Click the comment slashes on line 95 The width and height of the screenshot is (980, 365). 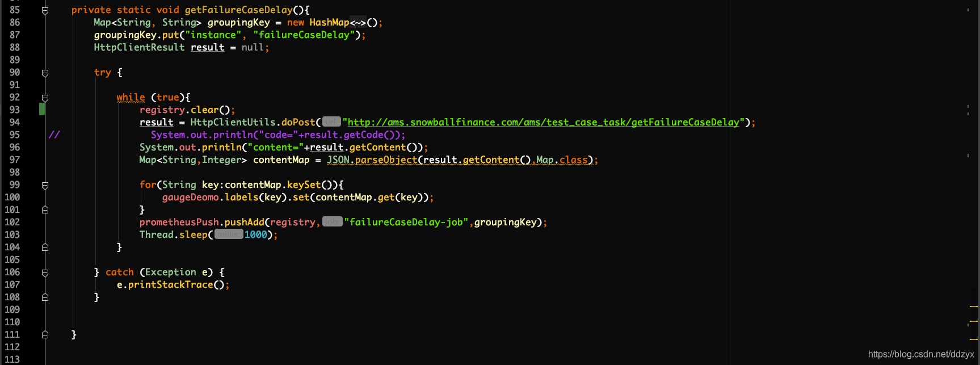(x=54, y=135)
